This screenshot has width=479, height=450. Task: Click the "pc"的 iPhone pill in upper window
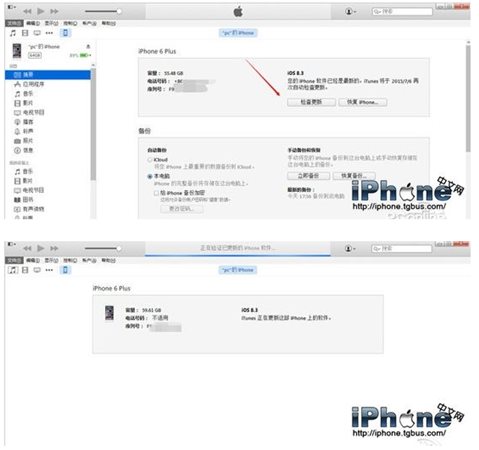(x=238, y=33)
